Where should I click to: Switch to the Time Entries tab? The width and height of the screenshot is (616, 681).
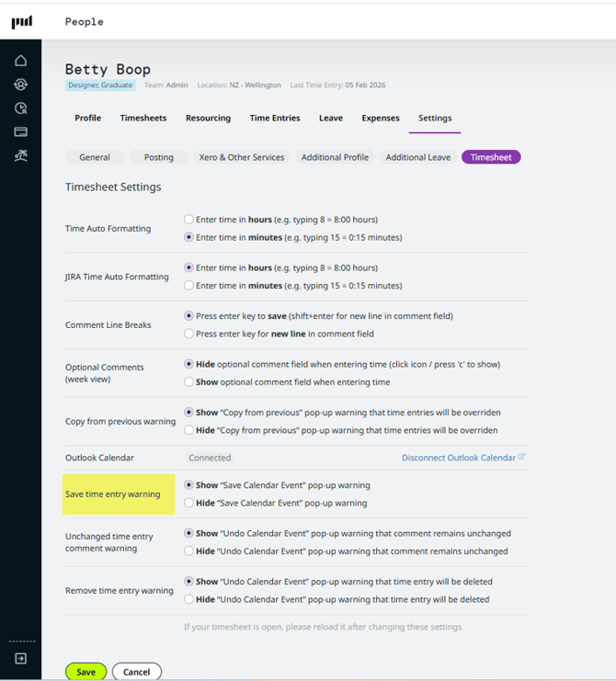(x=275, y=118)
